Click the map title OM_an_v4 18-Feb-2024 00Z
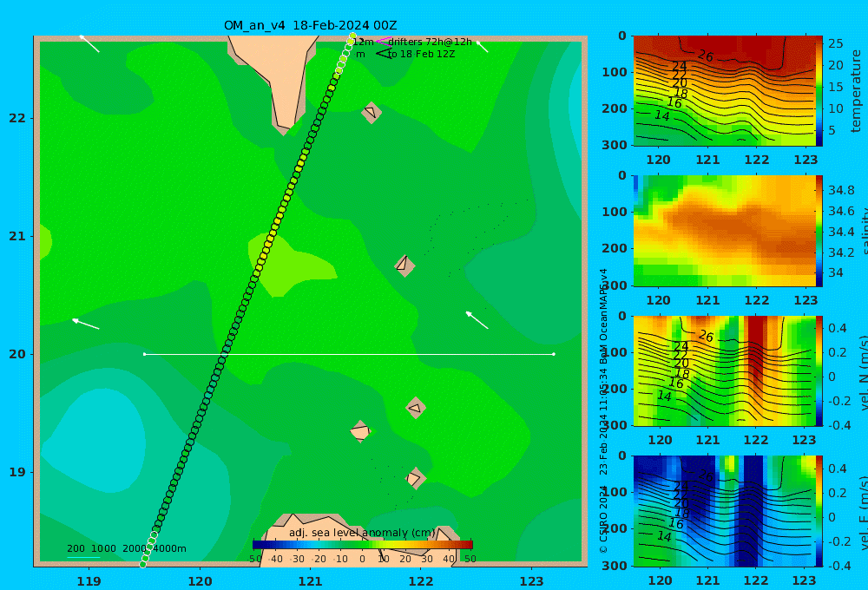The image size is (868, 590). point(310,25)
